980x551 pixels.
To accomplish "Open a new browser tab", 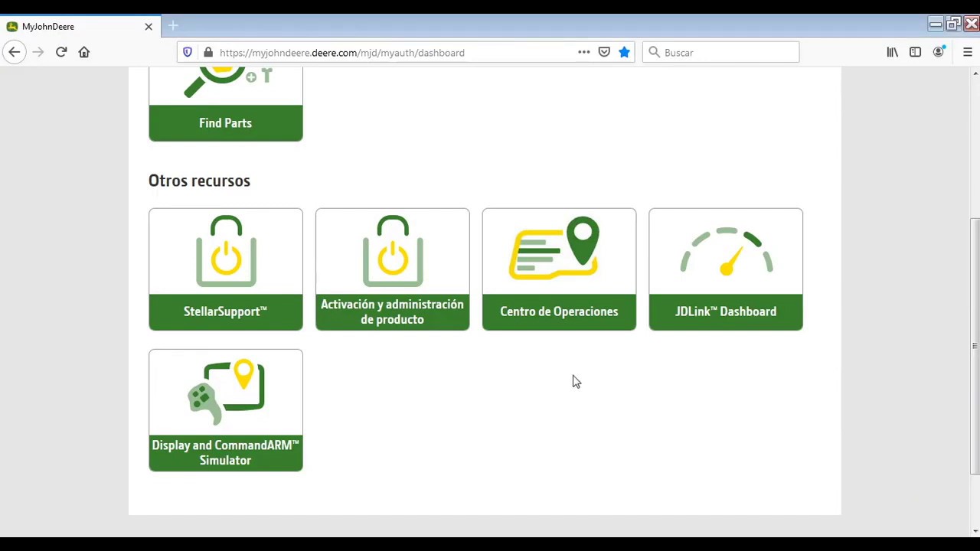I will tap(173, 26).
